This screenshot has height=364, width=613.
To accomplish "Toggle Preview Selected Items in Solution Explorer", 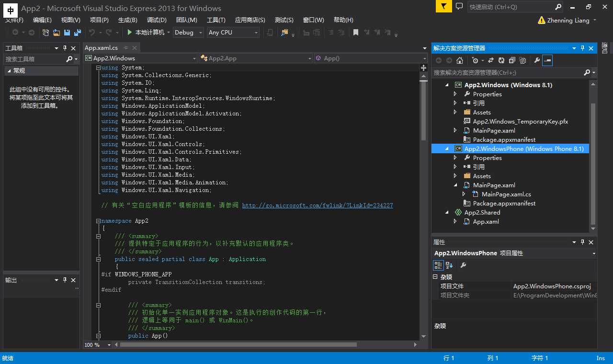I will point(547,60).
